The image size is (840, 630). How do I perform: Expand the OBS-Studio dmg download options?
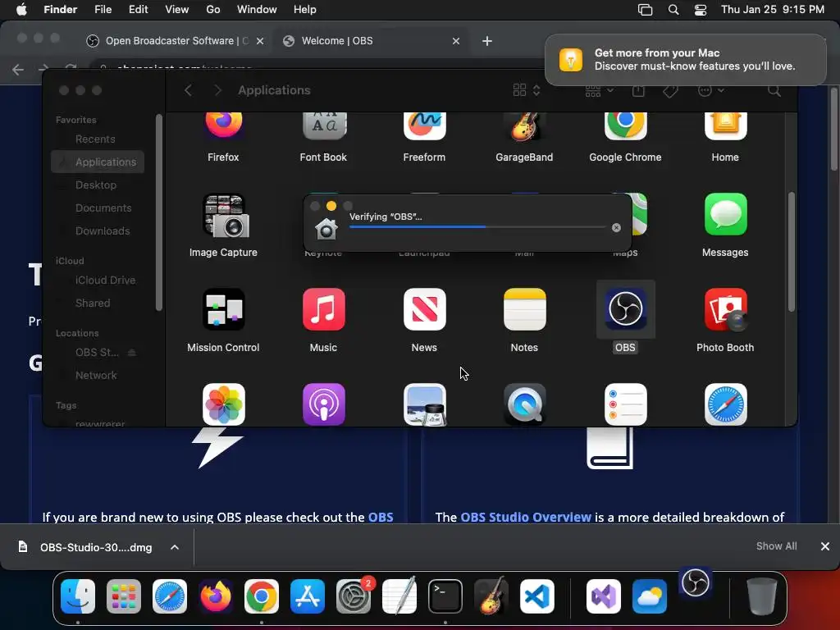click(175, 547)
